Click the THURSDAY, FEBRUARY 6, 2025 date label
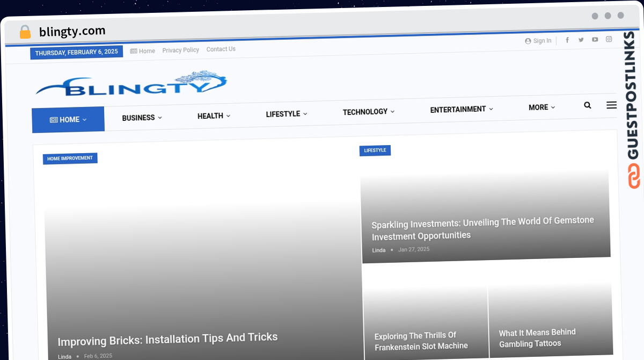 [76, 52]
